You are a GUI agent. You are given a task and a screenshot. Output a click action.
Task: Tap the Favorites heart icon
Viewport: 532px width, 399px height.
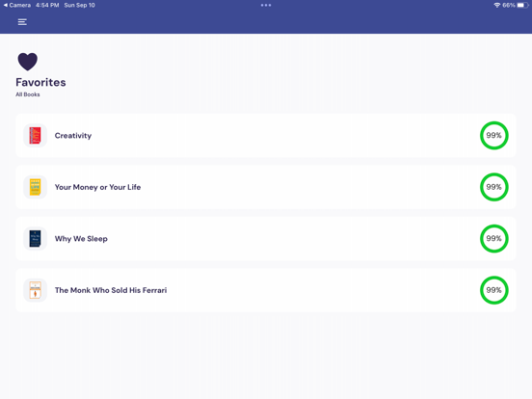tap(28, 62)
